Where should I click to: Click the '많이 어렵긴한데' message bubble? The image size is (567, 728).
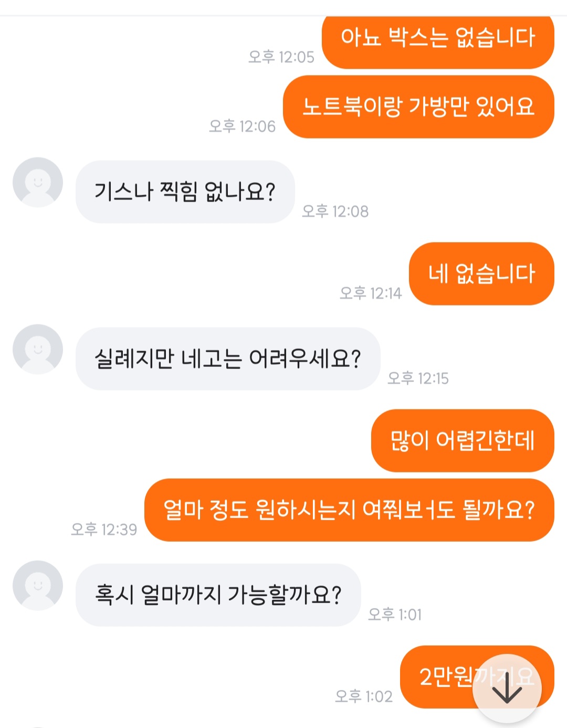coord(463,440)
